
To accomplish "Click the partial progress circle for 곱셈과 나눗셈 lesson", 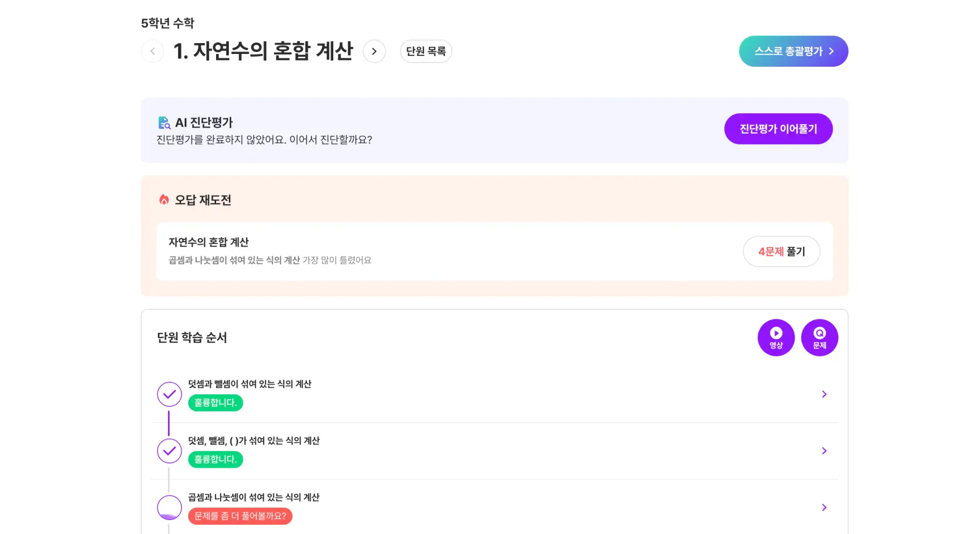I will tap(169, 508).
